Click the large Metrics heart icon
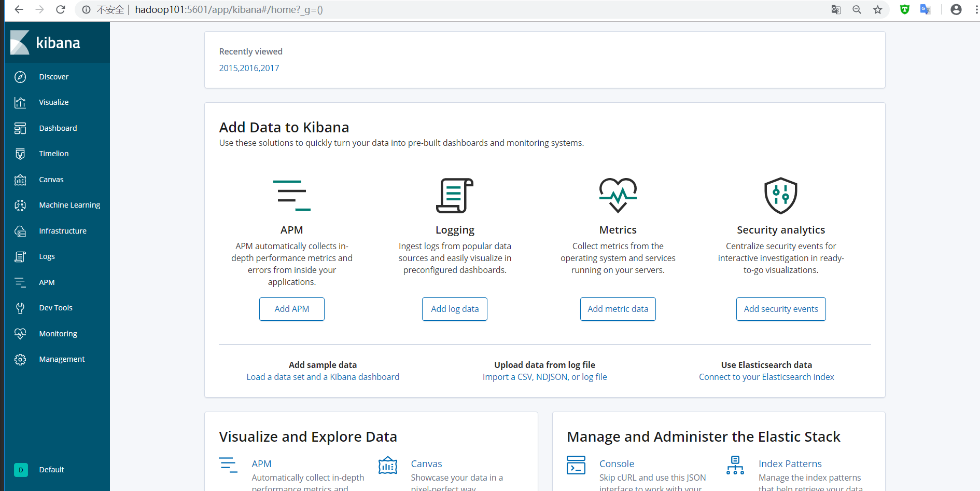The image size is (980, 491). point(618,195)
